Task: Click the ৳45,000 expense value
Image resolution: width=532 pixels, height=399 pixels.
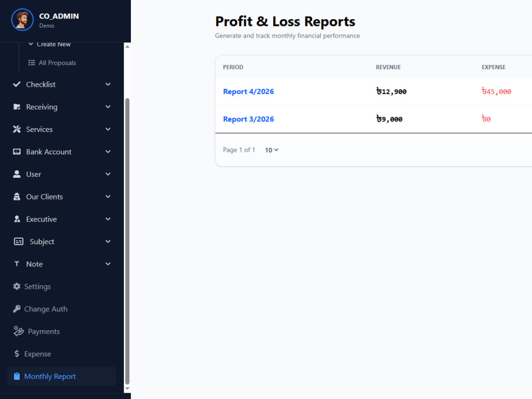Action: click(x=496, y=92)
